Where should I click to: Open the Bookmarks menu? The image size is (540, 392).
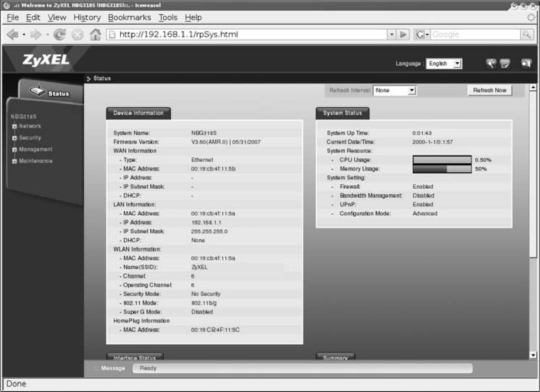point(129,17)
